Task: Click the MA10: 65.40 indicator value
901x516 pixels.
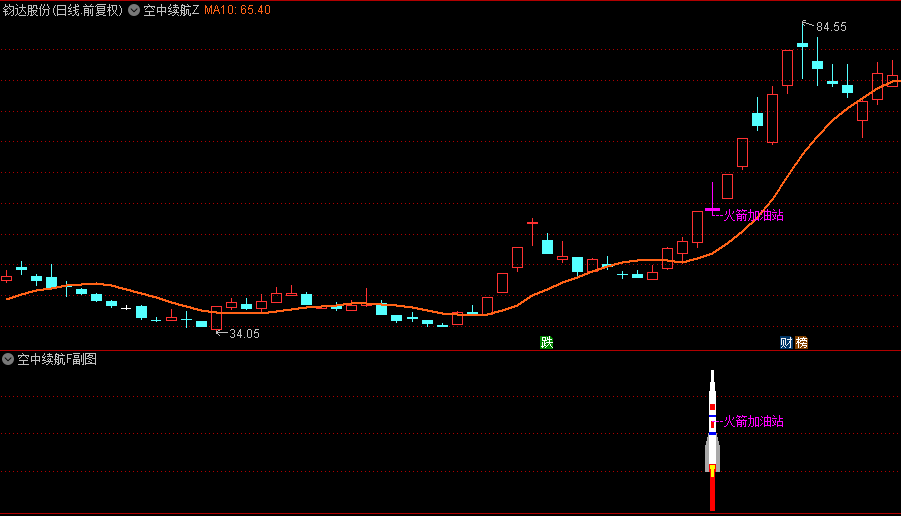Action: [237, 10]
